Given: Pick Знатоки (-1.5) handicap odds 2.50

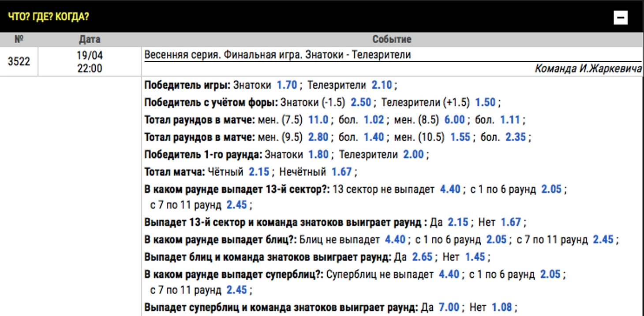Looking at the screenshot, I should [x=361, y=102].
